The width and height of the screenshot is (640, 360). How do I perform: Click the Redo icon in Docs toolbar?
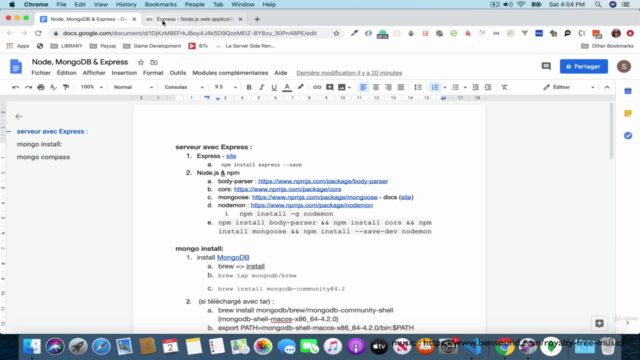coord(28,87)
